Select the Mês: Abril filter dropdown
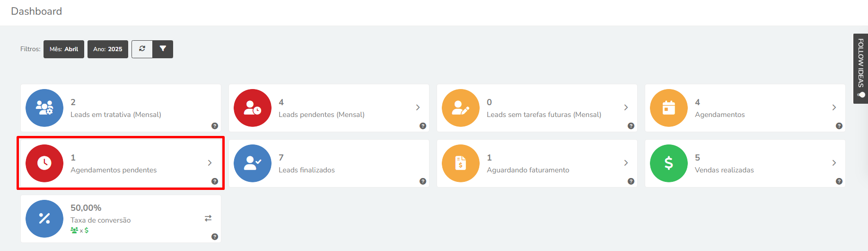 (x=64, y=49)
